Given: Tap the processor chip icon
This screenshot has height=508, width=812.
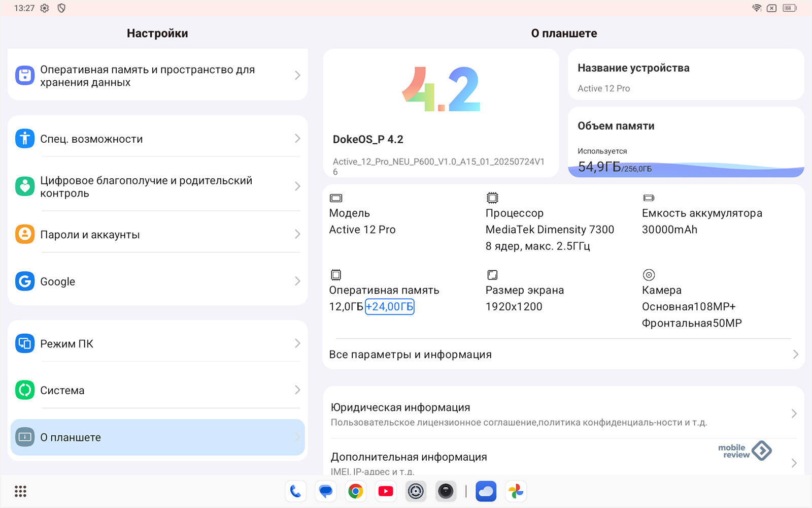Looking at the screenshot, I should coord(492,198).
